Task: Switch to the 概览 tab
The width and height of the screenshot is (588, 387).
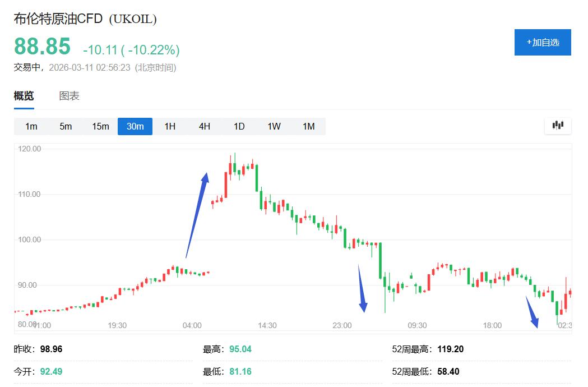Action: [24, 96]
